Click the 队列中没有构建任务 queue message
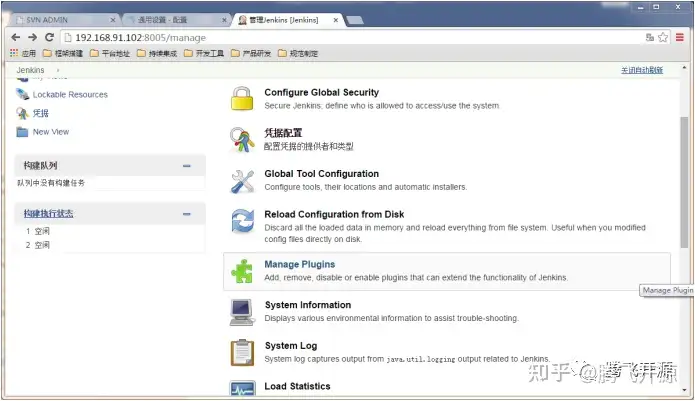The image size is (695, 401). point(51,183)
